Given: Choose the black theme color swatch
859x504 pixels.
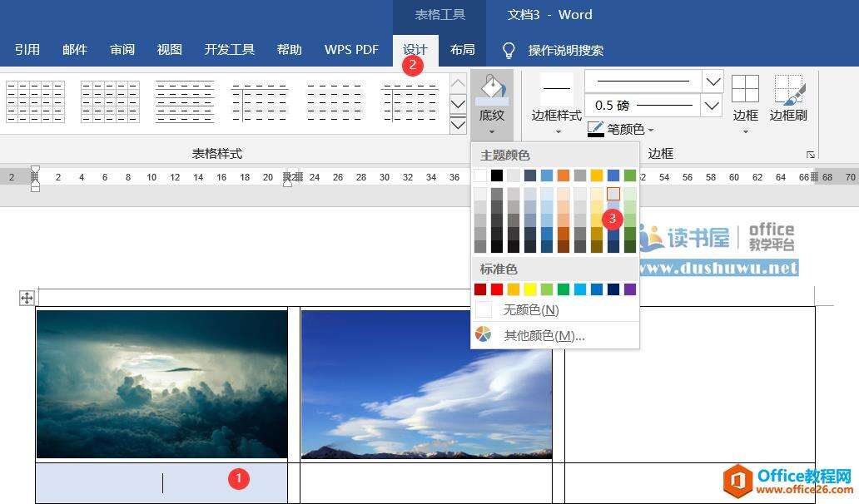Looking at the screenshot, I should coord(497,175).
